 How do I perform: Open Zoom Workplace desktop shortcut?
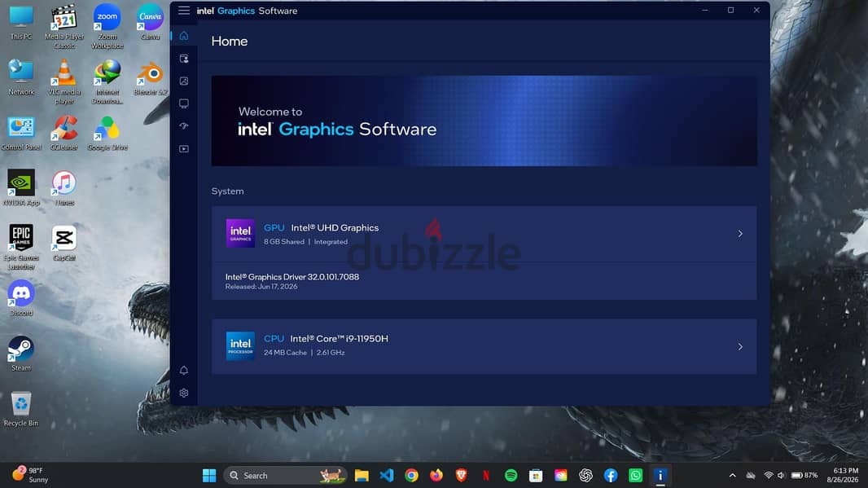click(x=107, y=27)
